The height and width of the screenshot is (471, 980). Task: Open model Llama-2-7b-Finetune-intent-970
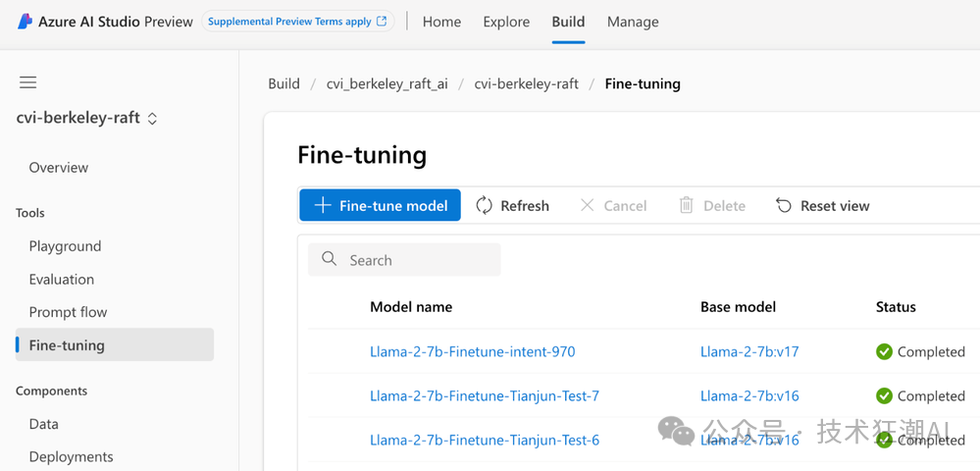tap(473, 352)
